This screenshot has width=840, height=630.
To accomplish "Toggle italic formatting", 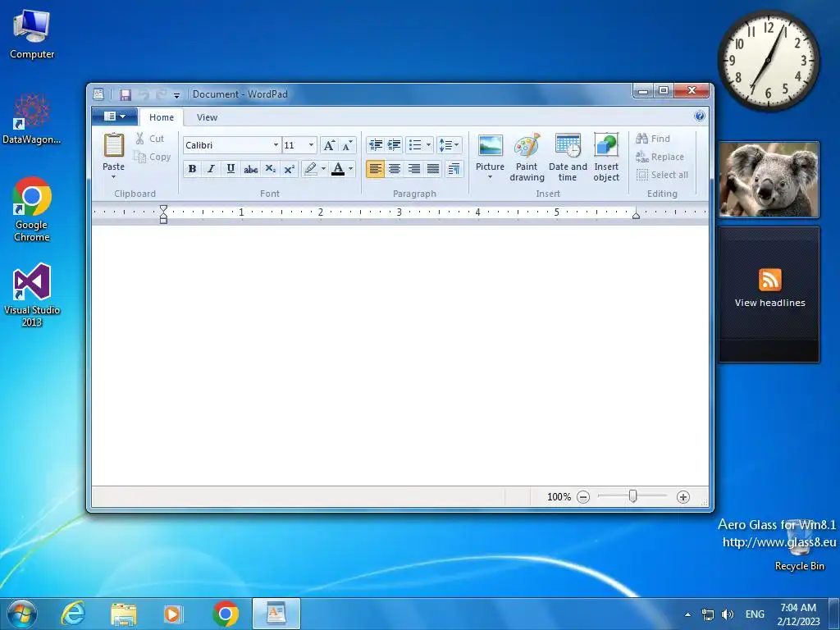I will tap(211, 169).
